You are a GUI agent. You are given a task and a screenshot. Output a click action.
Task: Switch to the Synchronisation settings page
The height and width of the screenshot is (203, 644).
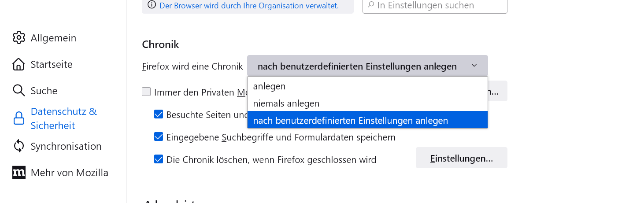click(x=66, y=146)
